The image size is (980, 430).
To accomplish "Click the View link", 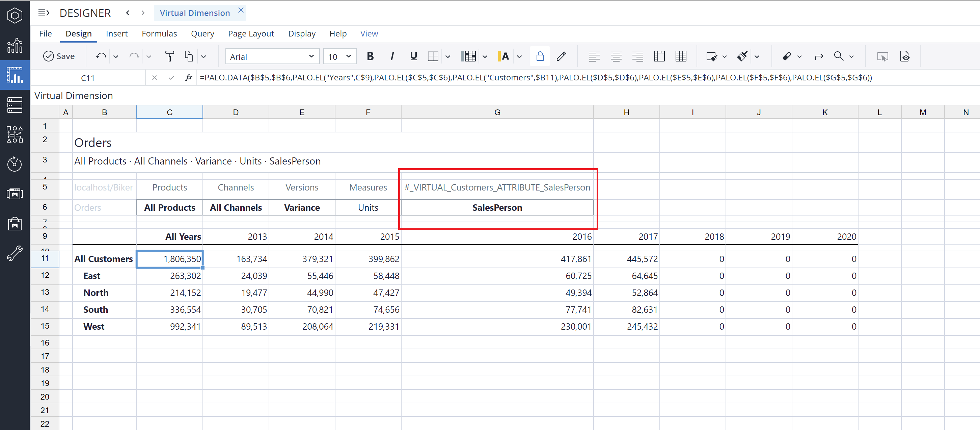I will [x=369, y=33].
